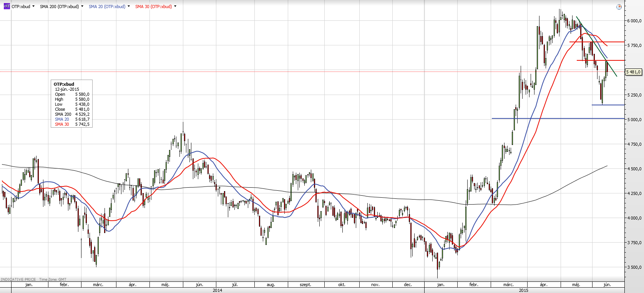The image size is (644, 293).
Task: Click the 2015 year label on timeline
Action: (523, 290)
